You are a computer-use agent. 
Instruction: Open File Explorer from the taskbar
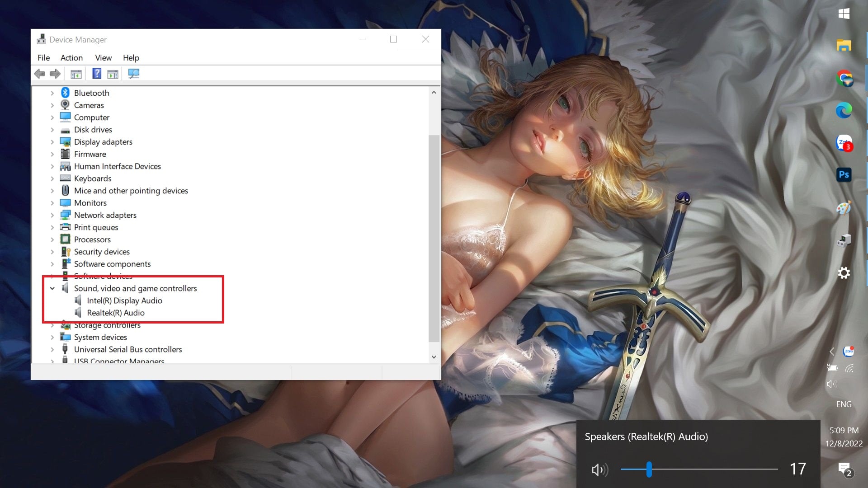click(844, 45)
